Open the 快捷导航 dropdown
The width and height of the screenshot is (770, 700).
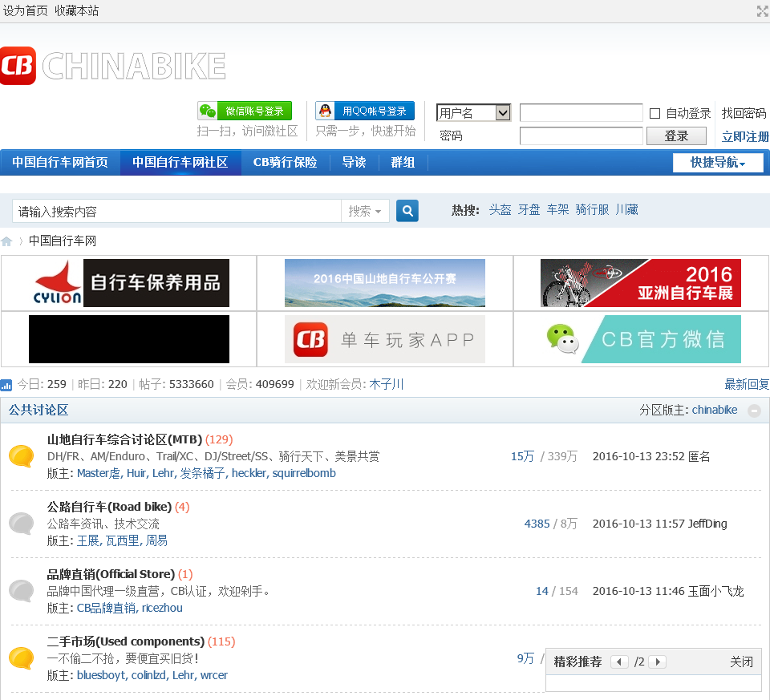(x=717, y=163)
